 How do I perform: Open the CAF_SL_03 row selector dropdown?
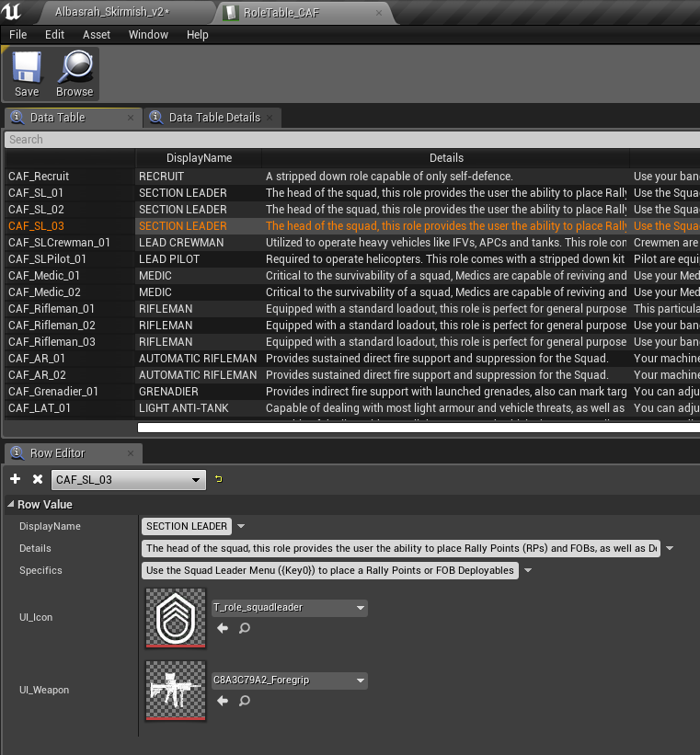click(129, 479)
